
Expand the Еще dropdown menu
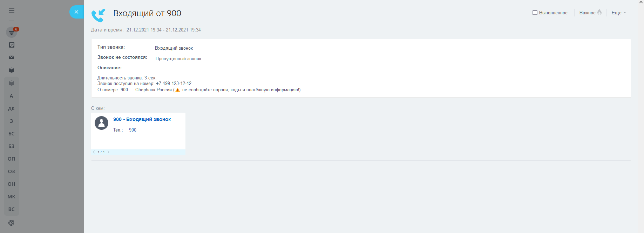coord(619,13)
